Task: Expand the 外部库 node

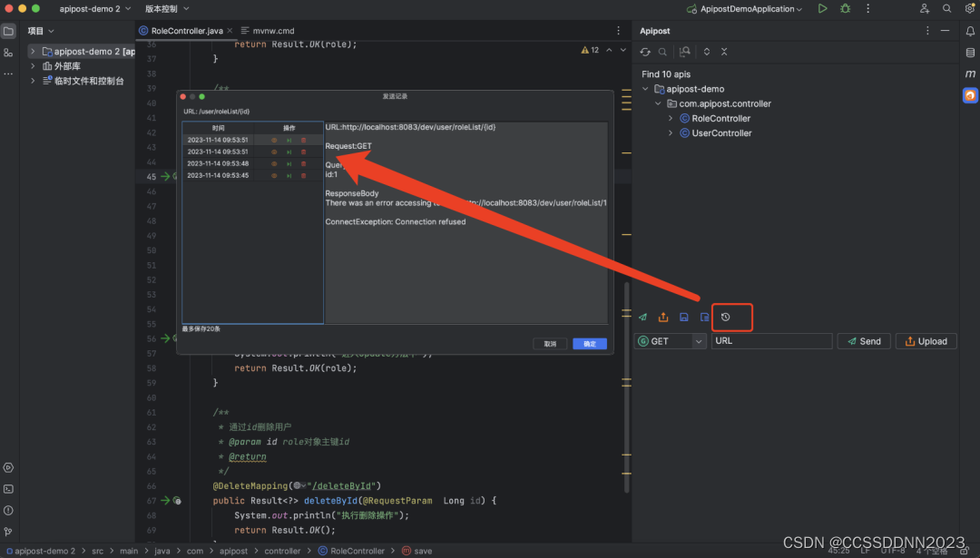Action: [33, 65]
